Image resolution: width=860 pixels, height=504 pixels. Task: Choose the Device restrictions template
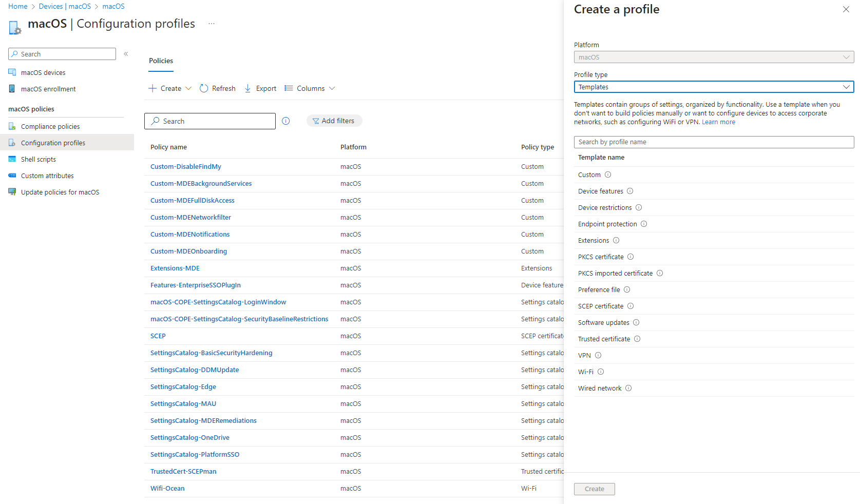point(605,207)
